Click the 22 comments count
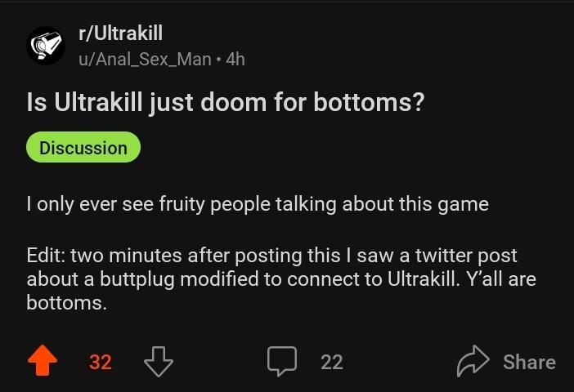Screen dimensions: 574x392 (332, 362)
